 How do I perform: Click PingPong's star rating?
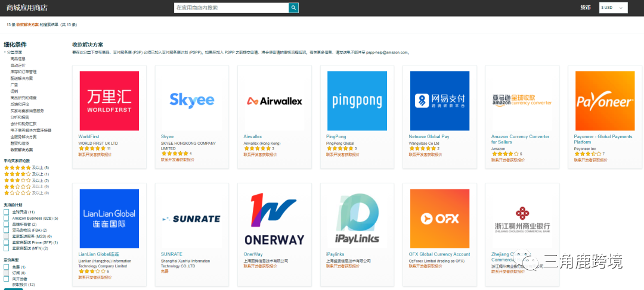click(340, 148)
